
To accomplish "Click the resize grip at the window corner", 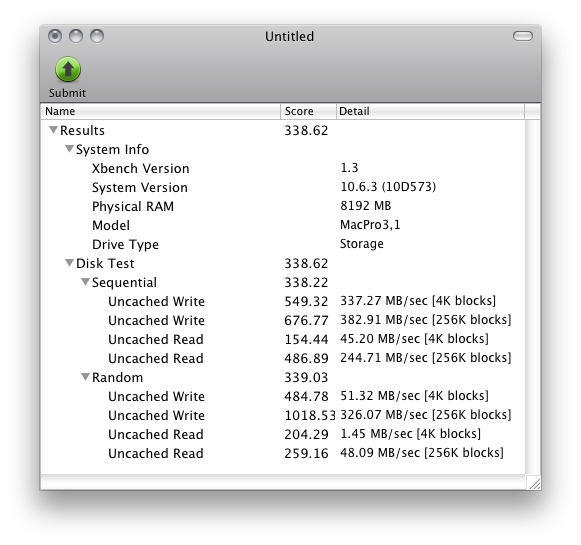I will [533, 482].
